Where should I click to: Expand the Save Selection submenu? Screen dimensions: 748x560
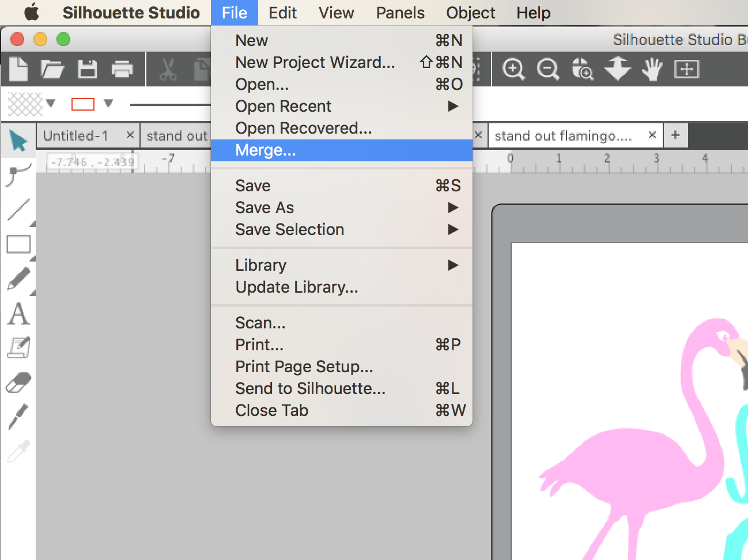453,229
